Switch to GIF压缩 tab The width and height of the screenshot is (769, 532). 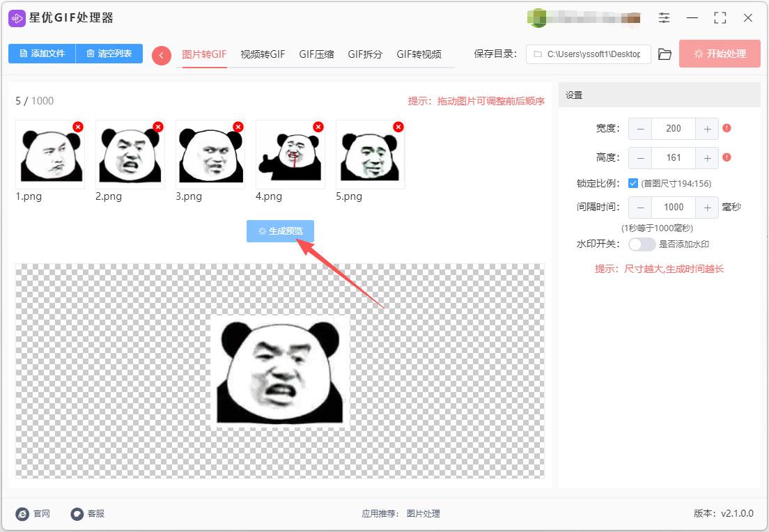pos(316,54)
